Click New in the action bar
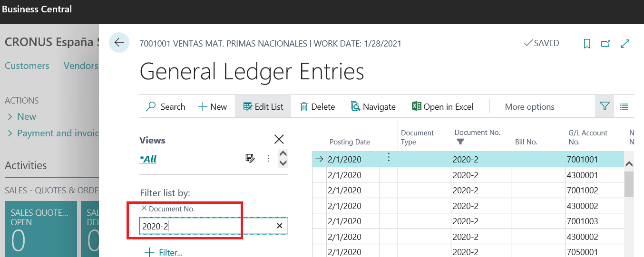This screenshot has width=644, height=257. pos(213,107)
